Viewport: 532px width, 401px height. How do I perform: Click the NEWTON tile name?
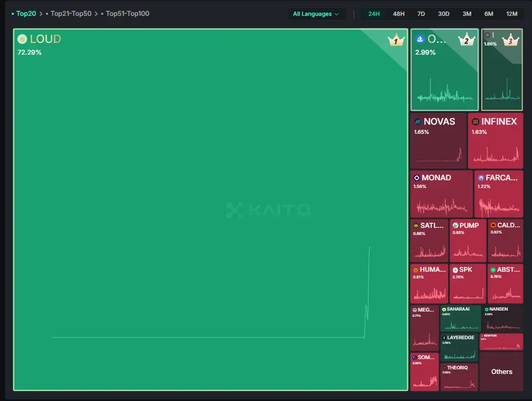point(490,336)
